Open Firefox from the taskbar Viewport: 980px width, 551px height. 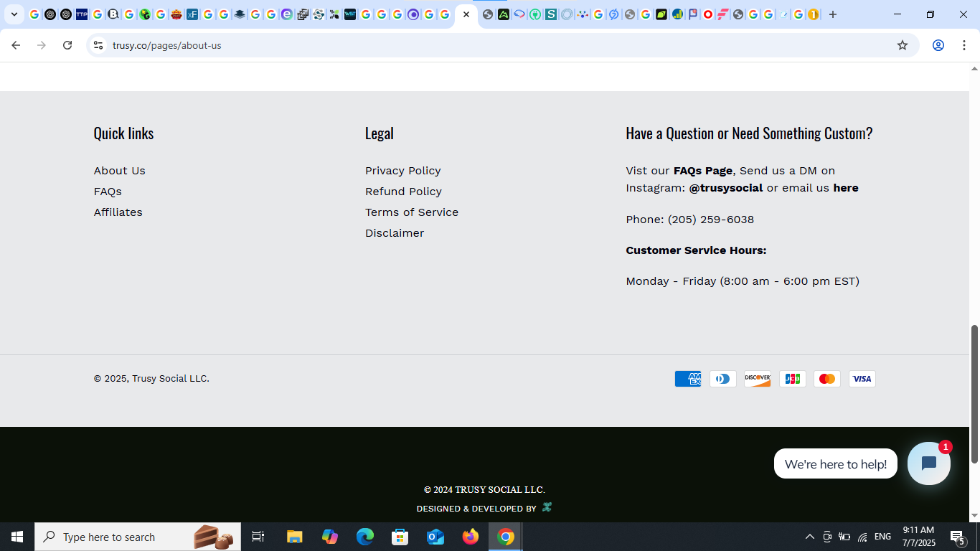pos(470,537)
